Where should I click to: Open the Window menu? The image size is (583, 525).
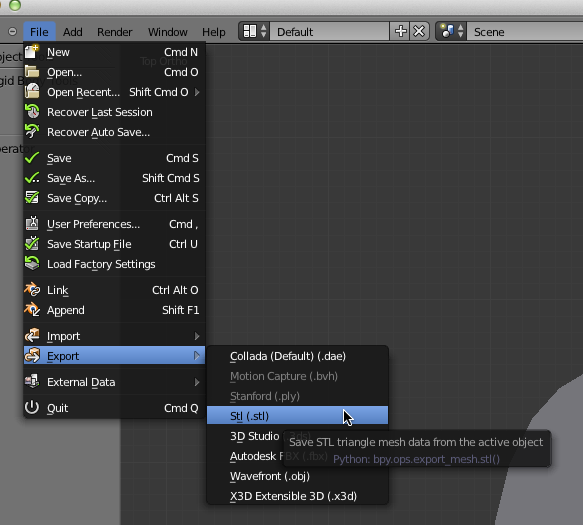tap(168, 32)
